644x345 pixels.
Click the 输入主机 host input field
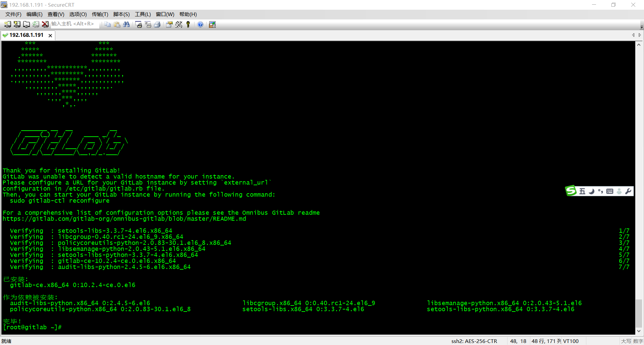[x=74, y=24]
